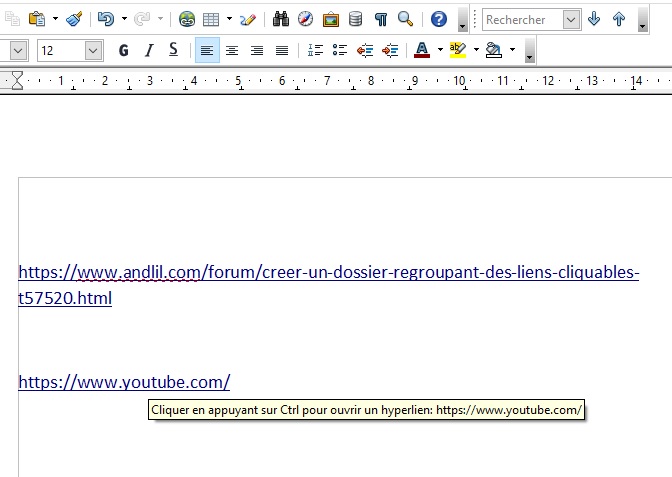The height and width of the screenshot is (477, 672).
Task: Expand the standard toolbar overflow button
Action: [x=462, y=19]
